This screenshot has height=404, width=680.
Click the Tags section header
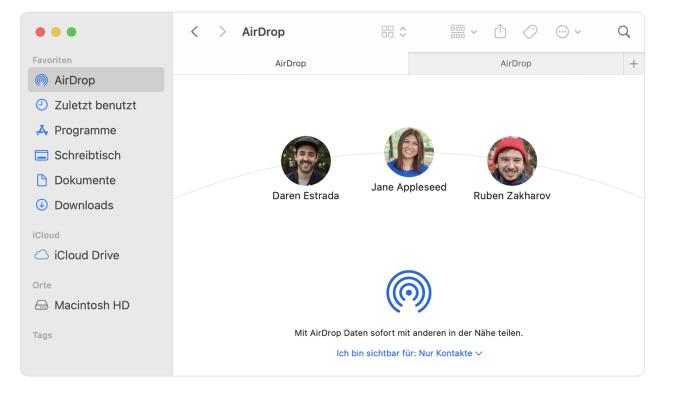coord(42,335)
